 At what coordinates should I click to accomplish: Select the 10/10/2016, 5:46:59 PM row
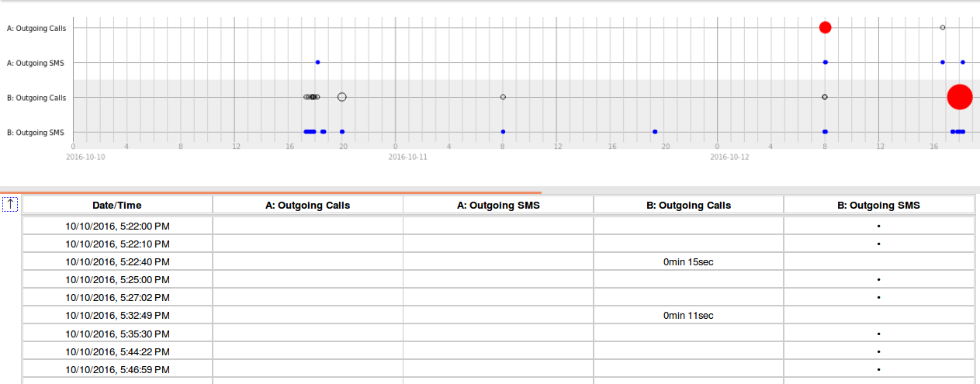pyautogui.click(x=498, y=369)
